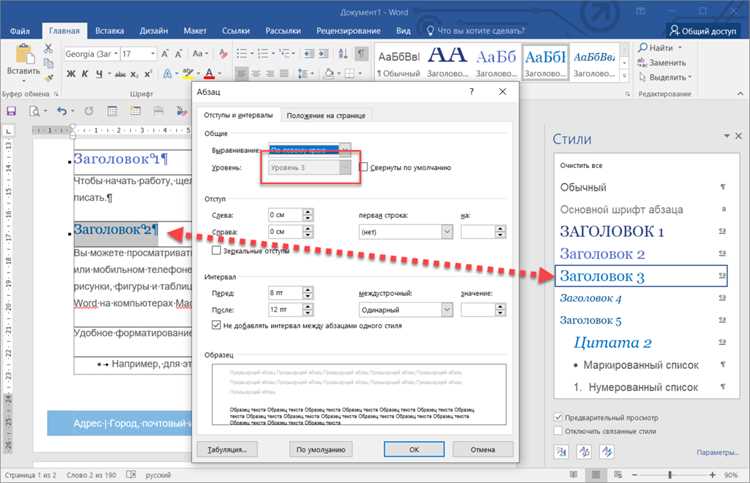Uncheck 'Не добавлять интервал между абзацами' checkbox

216,325
